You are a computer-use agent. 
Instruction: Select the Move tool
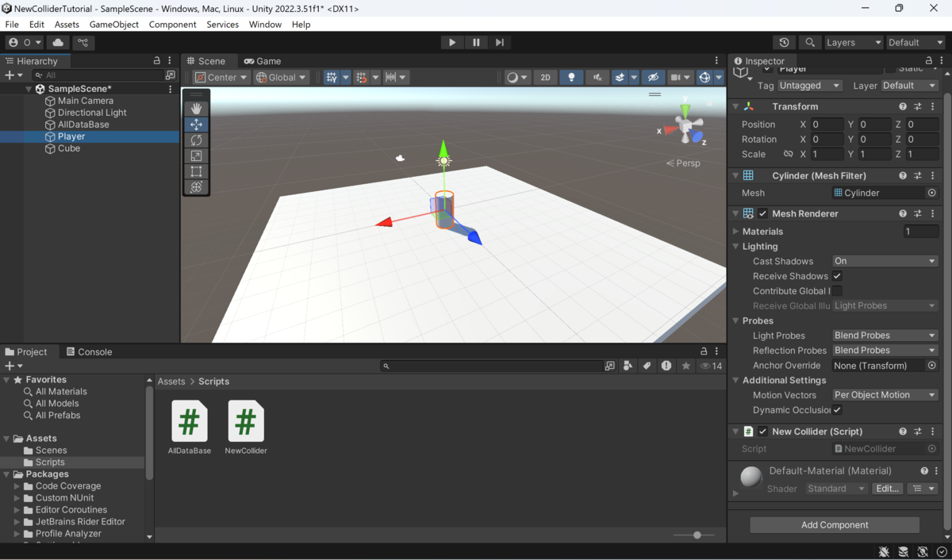click(x=196, y=125)
